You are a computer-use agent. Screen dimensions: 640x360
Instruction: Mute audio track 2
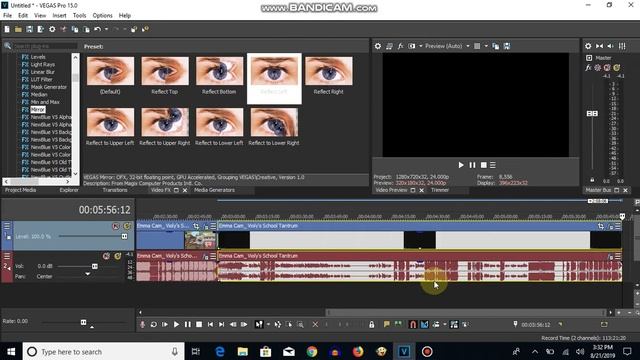[107, 256]
